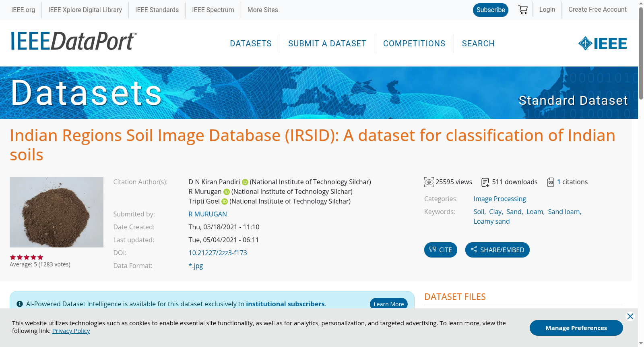Image resolution: width=644 pixels, height=347 pixels.
Task: Click date 'Tue, 05/04/2021 - 06:11'
Action: pos(224,240)
